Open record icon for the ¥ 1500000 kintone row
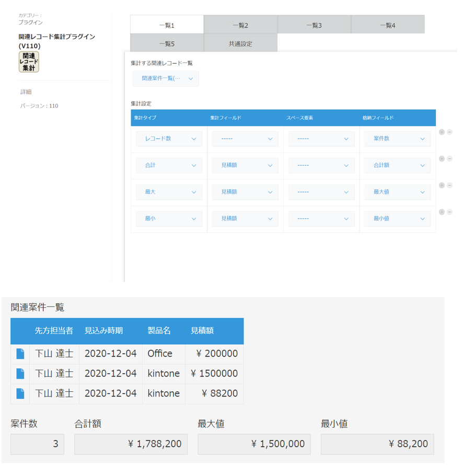This screenshot has width=463, height=476. coord(20,373)
